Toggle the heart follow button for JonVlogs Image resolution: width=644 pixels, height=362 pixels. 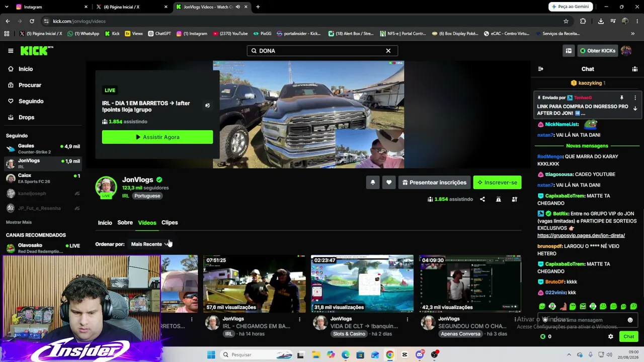388,183
